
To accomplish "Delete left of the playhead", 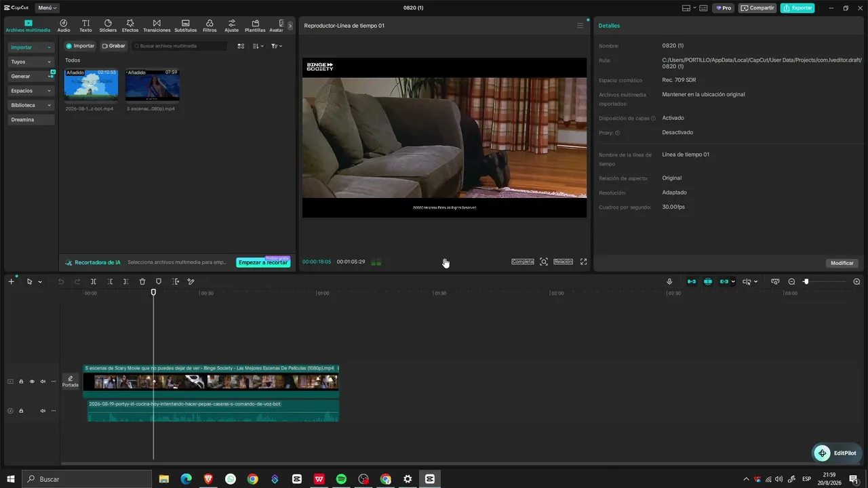I will point(110,281).
